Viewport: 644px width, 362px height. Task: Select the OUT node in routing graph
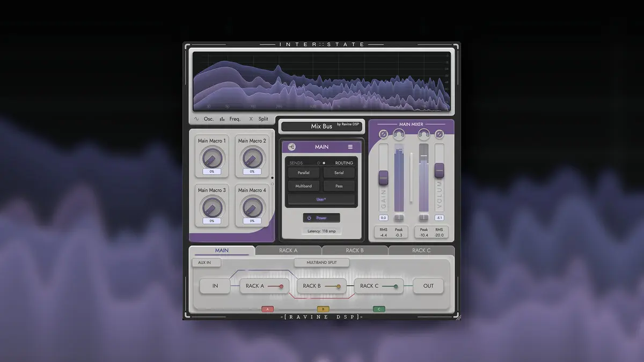point(428,286)
